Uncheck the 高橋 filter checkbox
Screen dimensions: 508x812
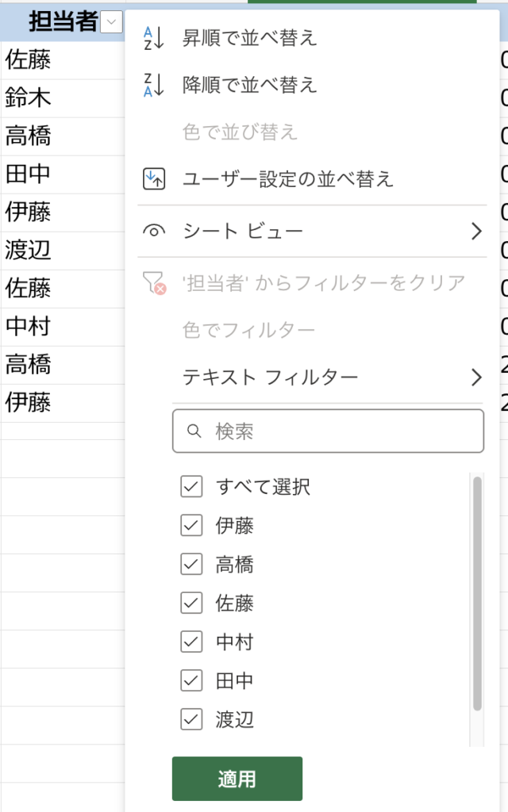click(191, 565)
